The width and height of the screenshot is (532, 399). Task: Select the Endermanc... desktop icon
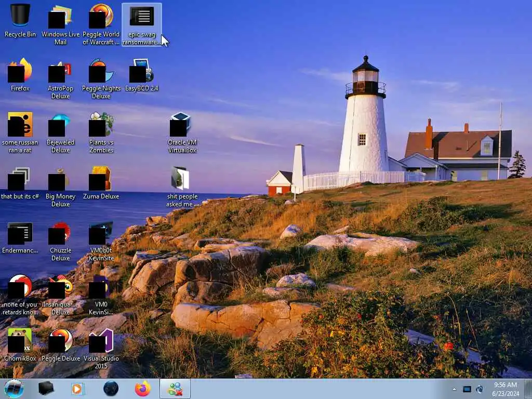[x=20, y=237]
